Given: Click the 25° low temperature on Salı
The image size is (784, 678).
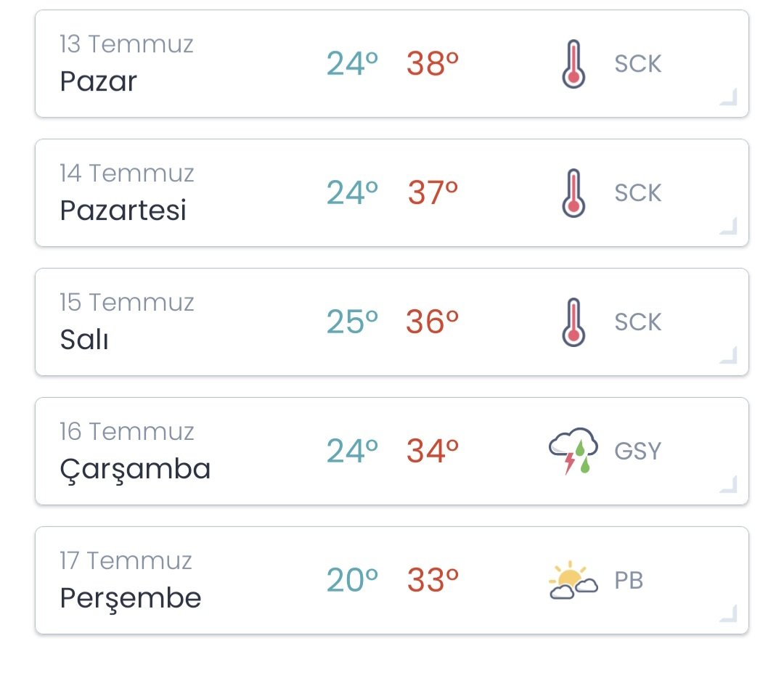Looking at the screenshot, I should tap(352, 322).
